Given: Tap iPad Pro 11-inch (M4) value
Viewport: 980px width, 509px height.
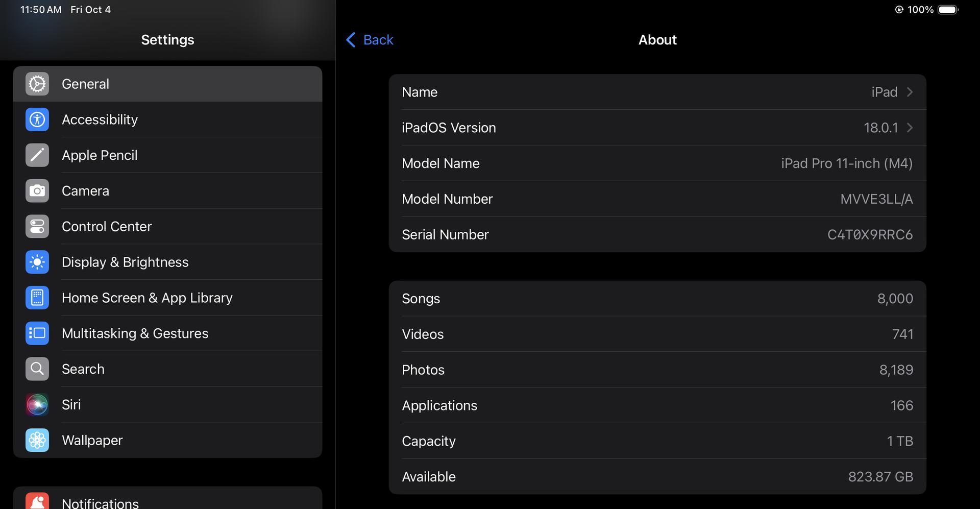Looking at the screenshot, I should pos(847,163).
